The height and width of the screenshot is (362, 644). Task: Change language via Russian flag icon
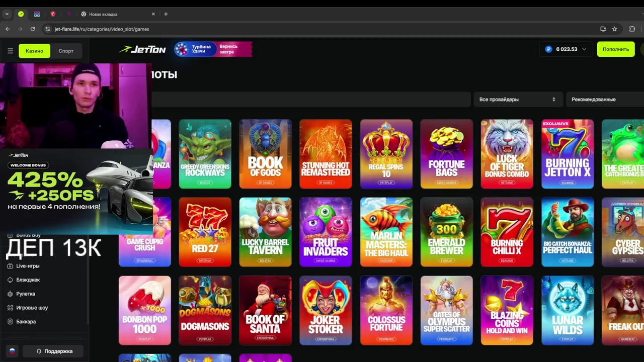click(x=12, y=351)
